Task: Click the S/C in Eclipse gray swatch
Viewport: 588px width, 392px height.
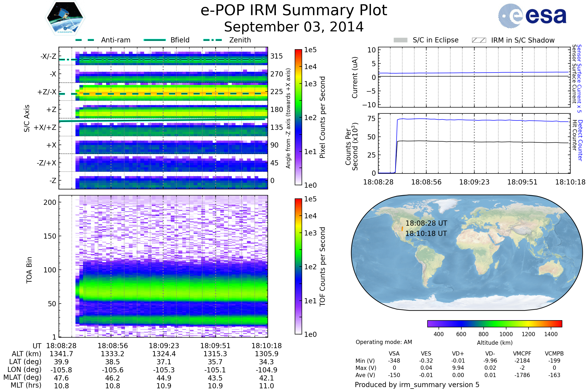Action: point(400,40)
